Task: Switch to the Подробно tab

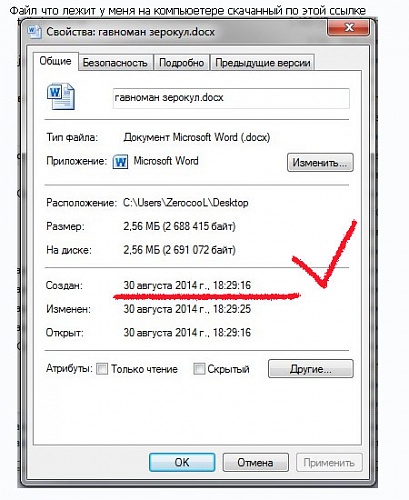Action: (181, 63)
